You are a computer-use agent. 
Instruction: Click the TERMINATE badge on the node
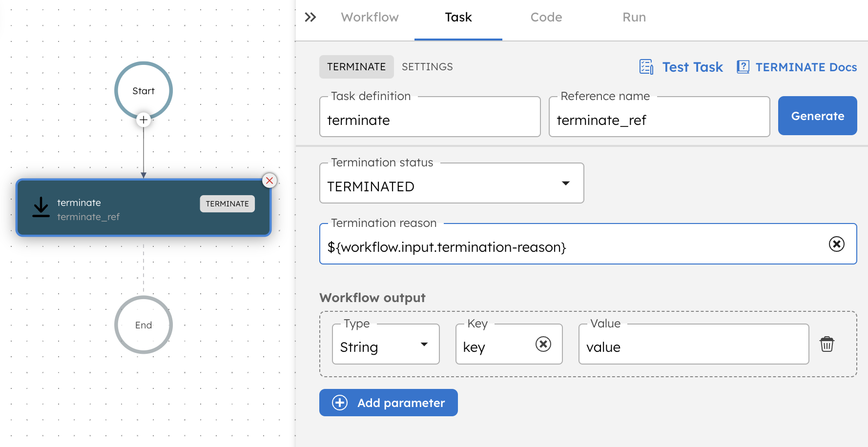coord(227,203)
